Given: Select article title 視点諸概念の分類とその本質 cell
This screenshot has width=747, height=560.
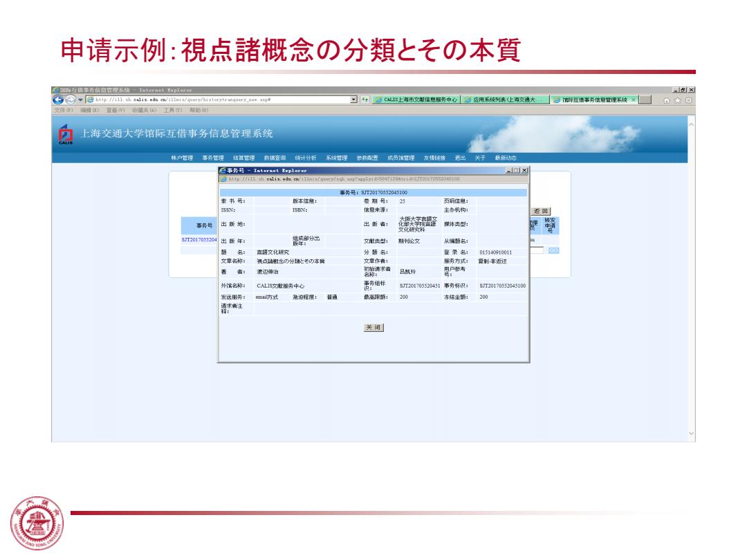Looking at the screenshot, I should pos(291,261).
